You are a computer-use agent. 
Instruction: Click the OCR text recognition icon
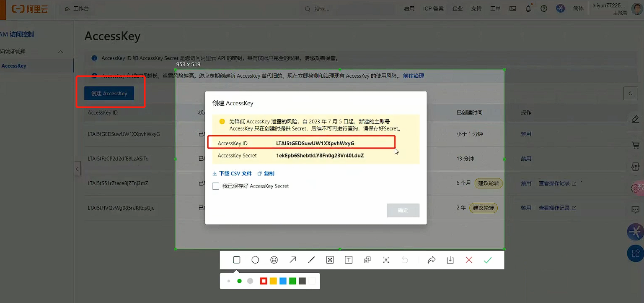click(386, 260)
